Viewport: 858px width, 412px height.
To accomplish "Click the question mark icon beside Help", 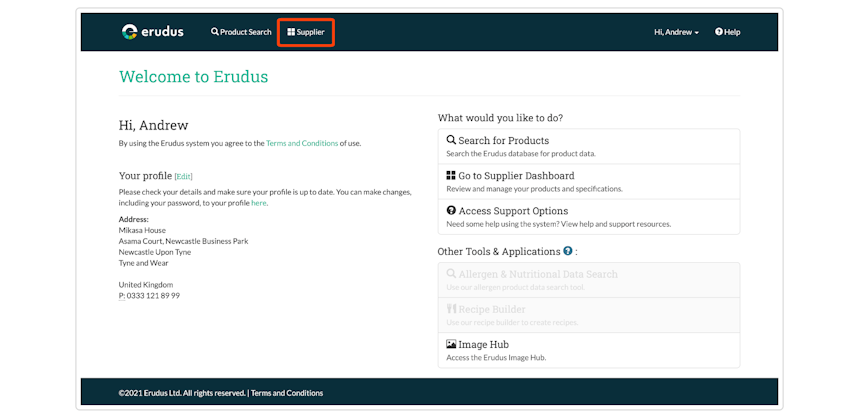I will point(718,32).
